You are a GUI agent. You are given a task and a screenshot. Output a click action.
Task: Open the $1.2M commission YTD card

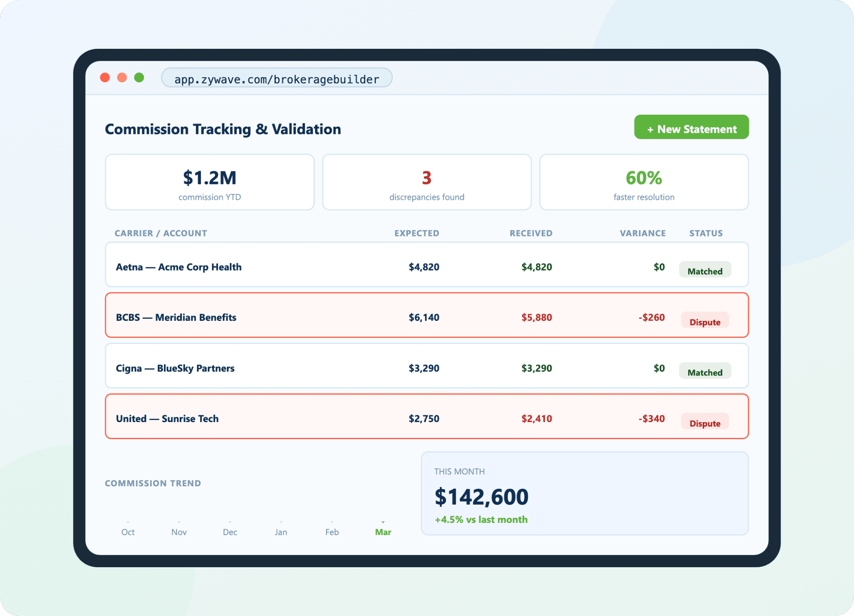pyautogui.click(x=210, y=182)
